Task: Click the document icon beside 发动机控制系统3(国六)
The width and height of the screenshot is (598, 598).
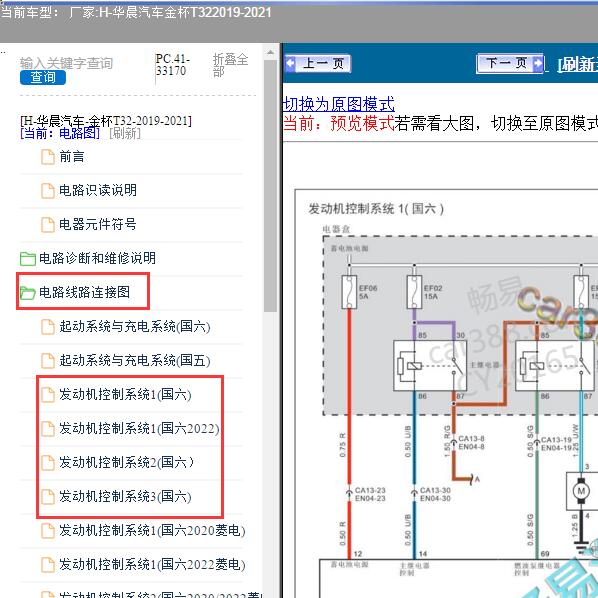Action: coord(48,497)
